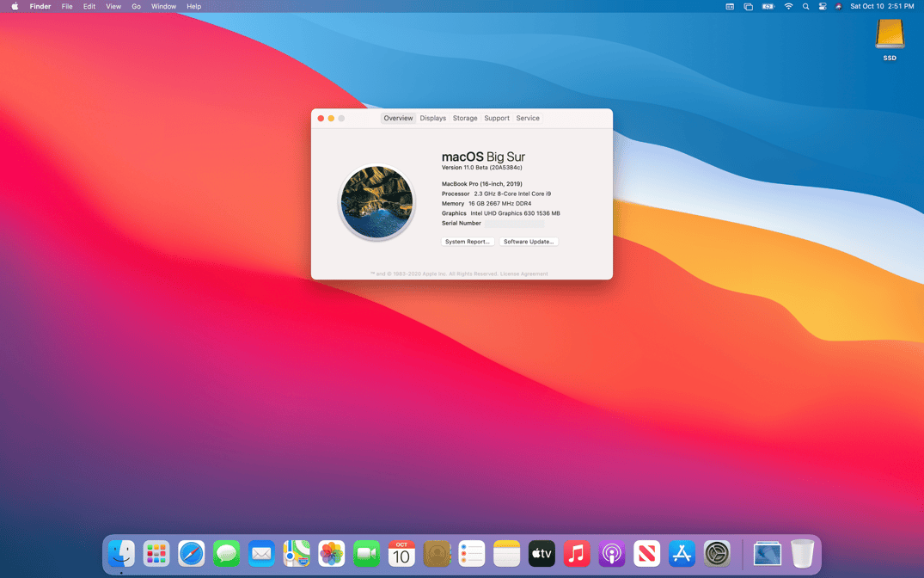
Task: Open Launchpad in the Dock
Action: 156,554
